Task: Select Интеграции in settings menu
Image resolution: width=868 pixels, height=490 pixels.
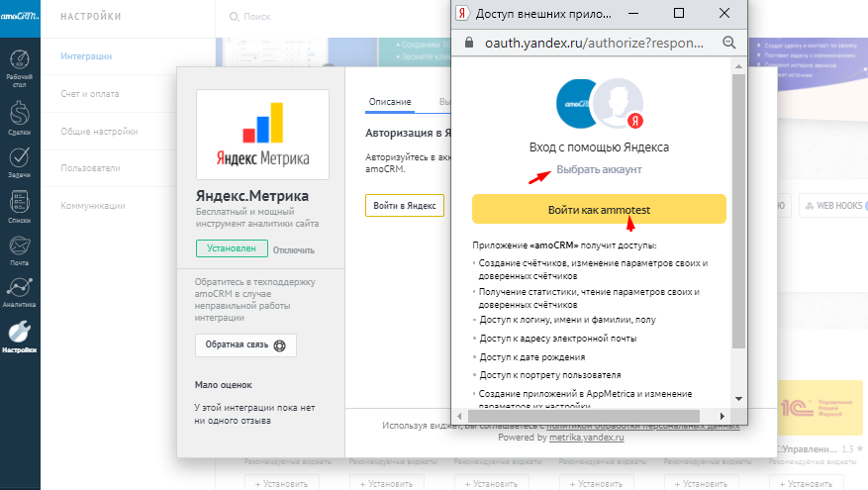Action: (86, 55)
